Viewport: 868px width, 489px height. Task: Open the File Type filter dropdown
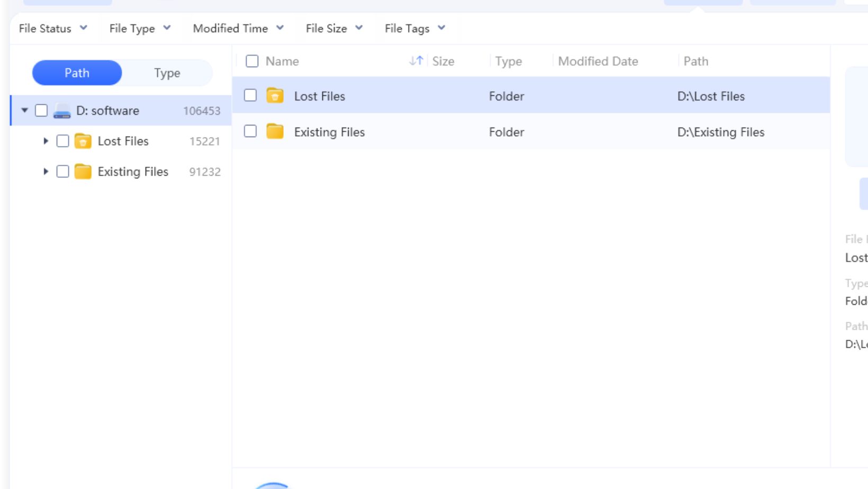pos(140,29)
